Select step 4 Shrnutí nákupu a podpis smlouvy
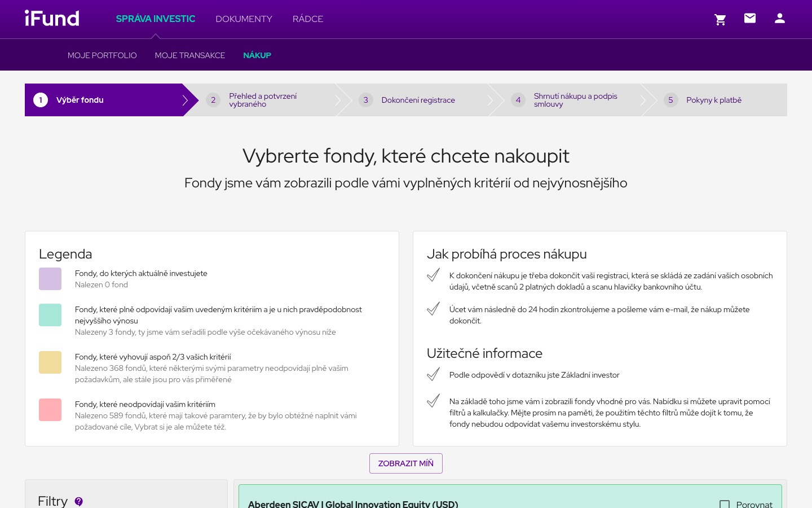812x508 pixels. pos(575,100)
